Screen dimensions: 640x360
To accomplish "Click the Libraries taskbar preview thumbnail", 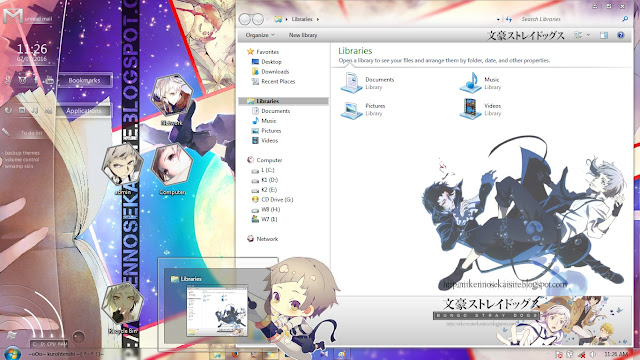I will pyautogui.click(x=217, y=310).
